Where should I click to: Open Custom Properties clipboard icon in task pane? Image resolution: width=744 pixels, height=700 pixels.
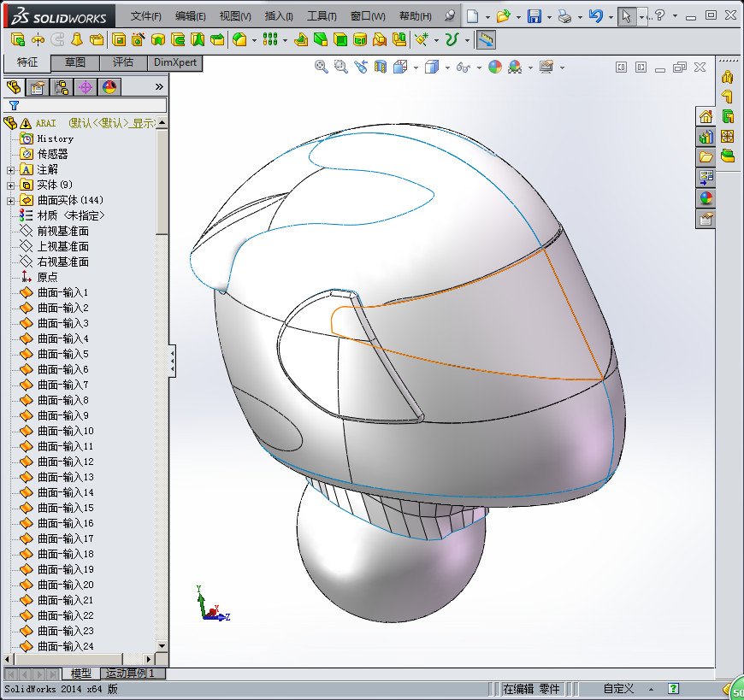tap(706, 219)
